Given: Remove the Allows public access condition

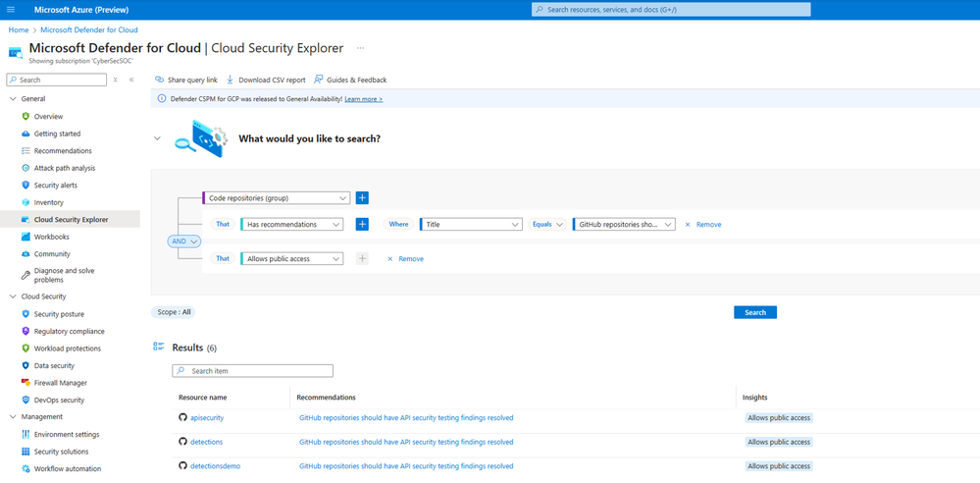Looking at the screenshot, I should [x=405, y=258].
